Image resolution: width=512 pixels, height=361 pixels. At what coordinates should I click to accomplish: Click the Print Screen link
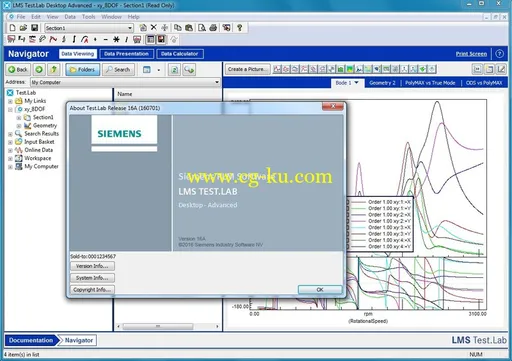point(471,54)
